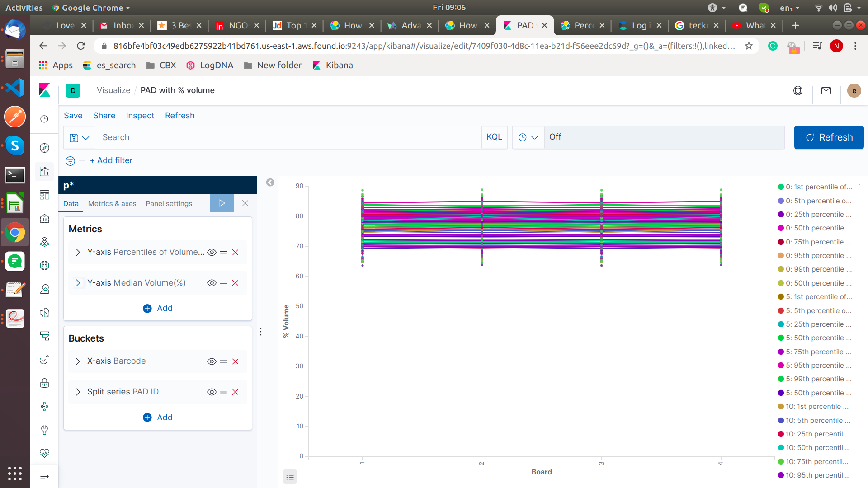The width and height of the screenshot is (868, 488).
Task: Expand the Y-axis Percentiles of Volume metric
Action: click(78, 253)
